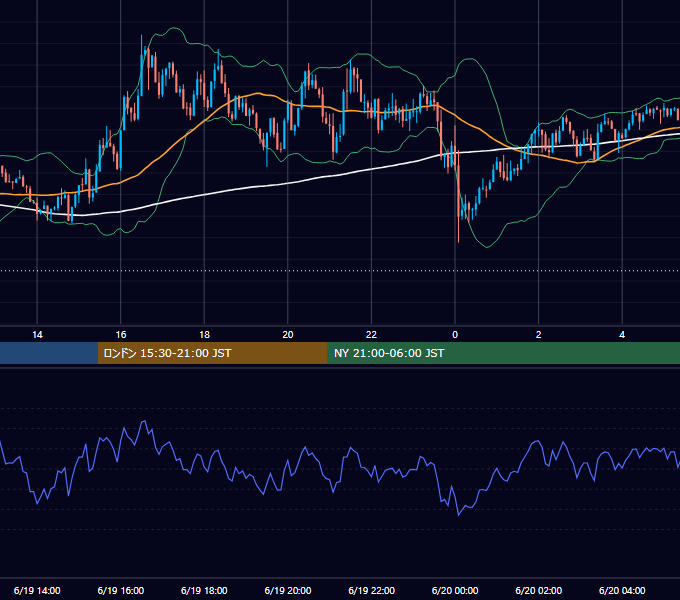Click the 6/19 22:00 time label

(371, 590)
